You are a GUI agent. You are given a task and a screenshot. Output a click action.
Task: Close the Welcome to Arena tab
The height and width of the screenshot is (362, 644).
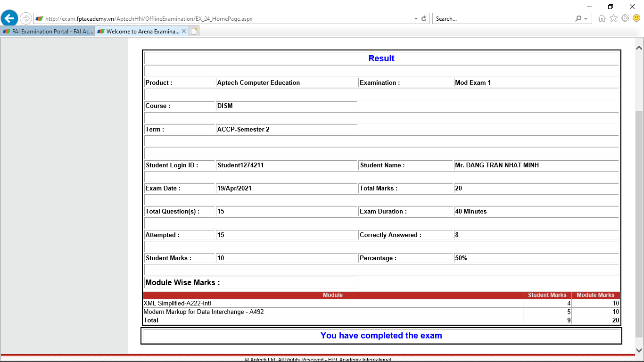(184, 31)
